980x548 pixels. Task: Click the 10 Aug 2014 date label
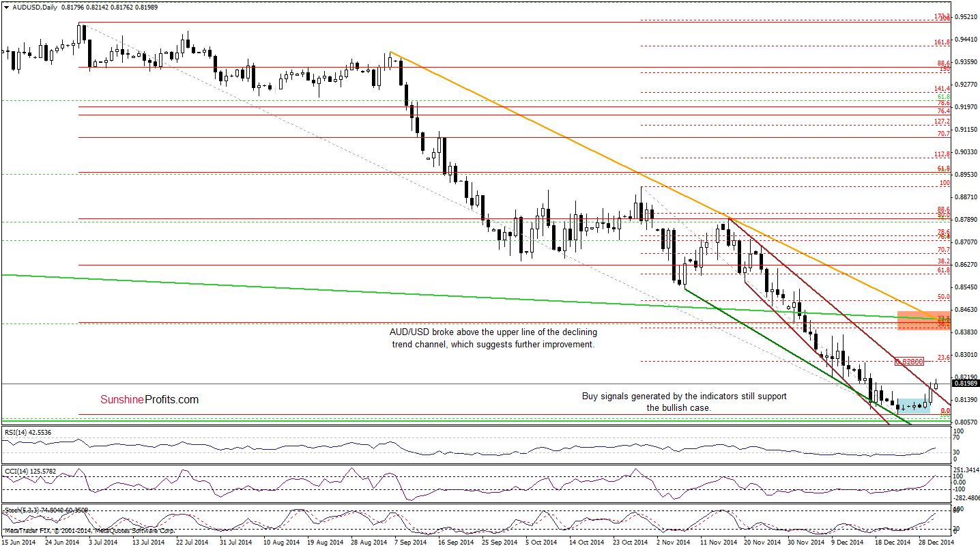[280, 542]
